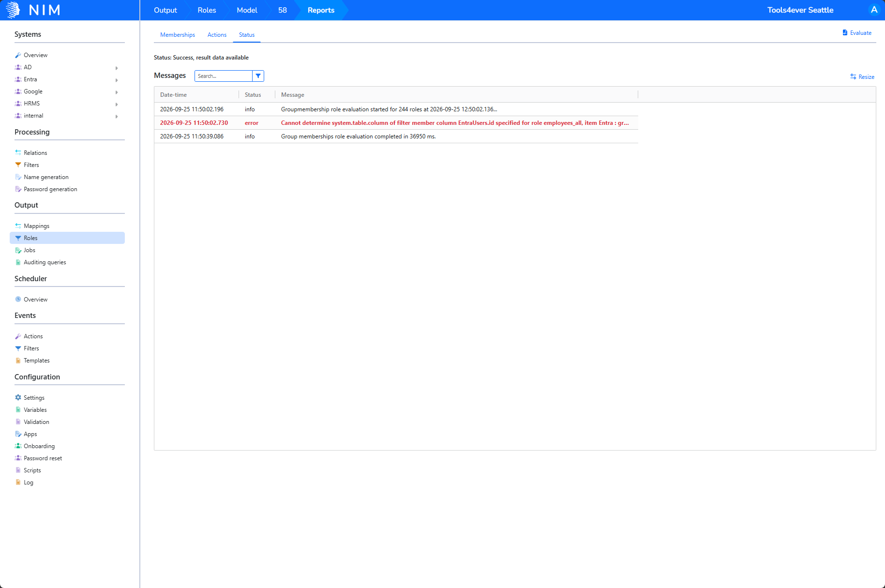
Task: Sort by the Date-time column header
Action: coord(196,95)
